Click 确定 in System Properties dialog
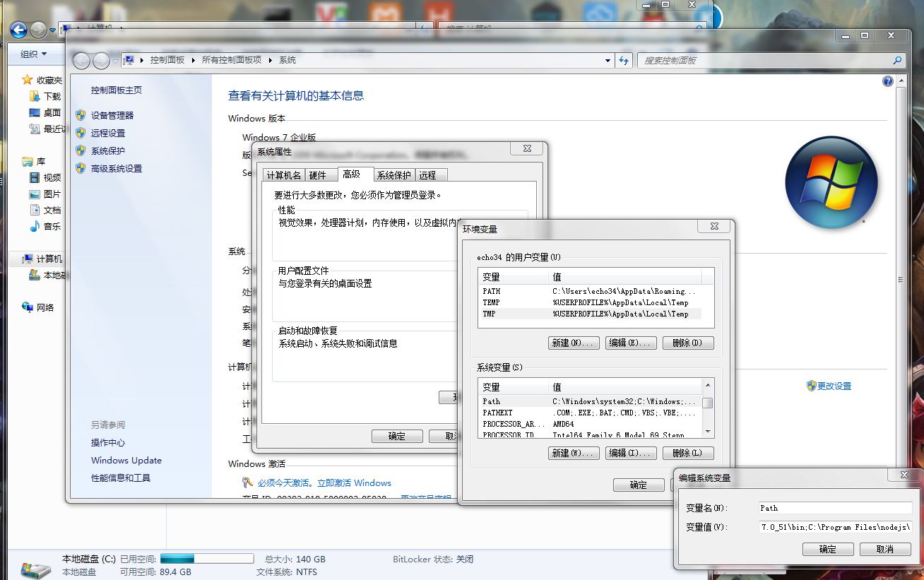Image resolution: width=924 pixels, height=580 pixels. pos(396,436)
